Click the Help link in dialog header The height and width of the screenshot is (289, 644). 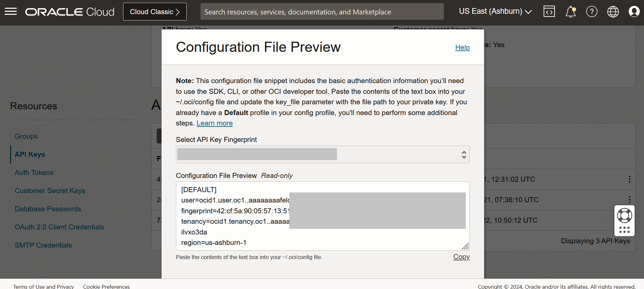462,47
